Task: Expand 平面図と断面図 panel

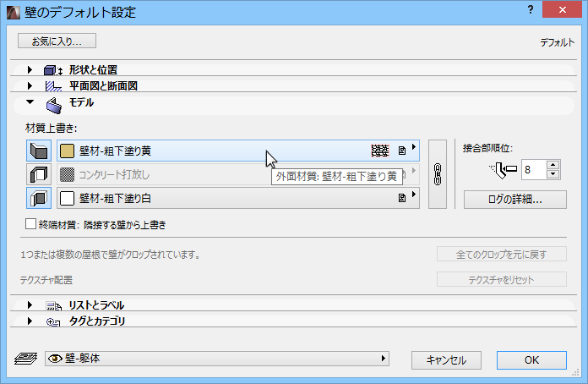Action: [x=30, y=86]
